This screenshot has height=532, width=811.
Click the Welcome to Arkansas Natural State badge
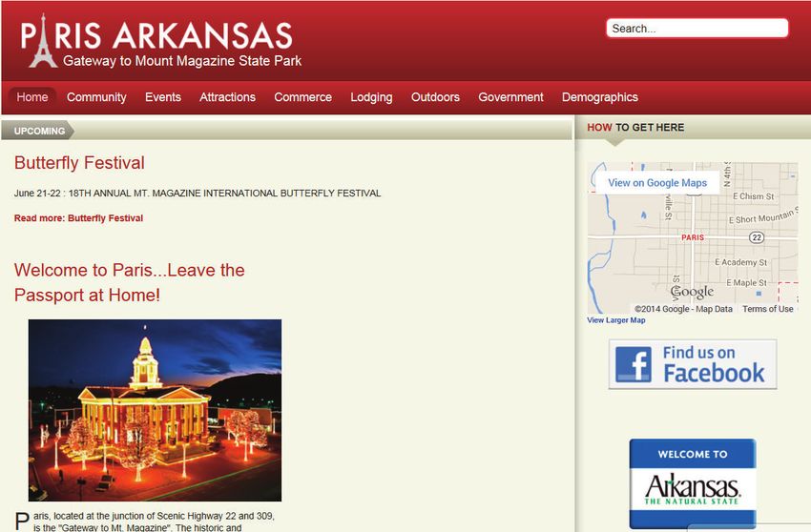[x=693, y=483]
